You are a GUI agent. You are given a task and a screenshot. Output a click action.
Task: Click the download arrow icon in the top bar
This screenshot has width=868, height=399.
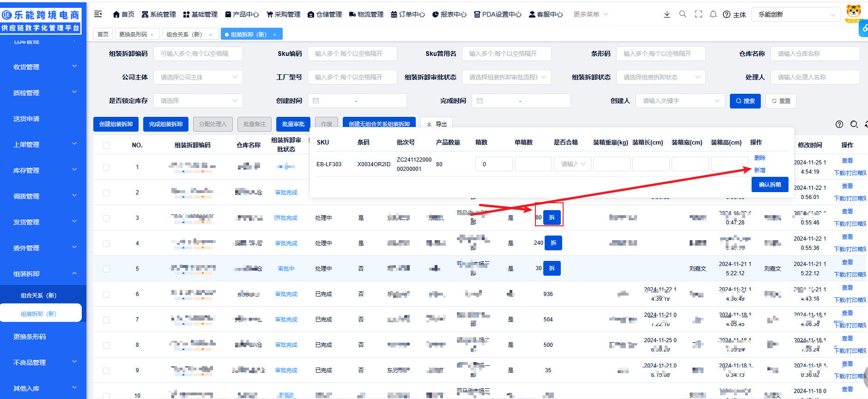667,14
